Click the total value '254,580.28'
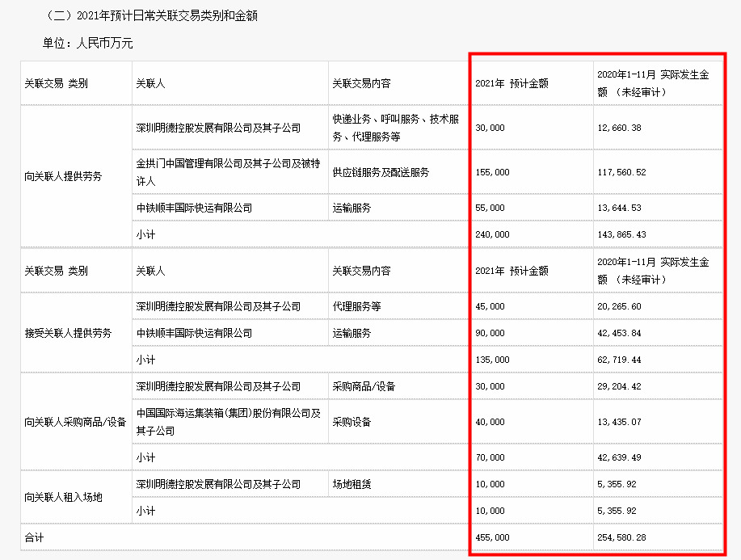Viewport: 741px width, 560px height. click(x=621, y=538)
